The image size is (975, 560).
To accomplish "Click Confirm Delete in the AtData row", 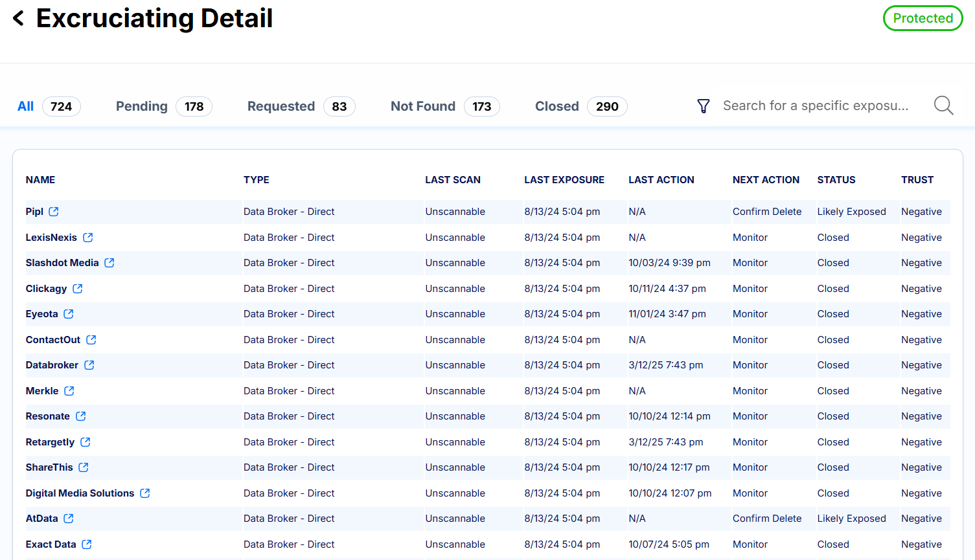I will (767, 519).
